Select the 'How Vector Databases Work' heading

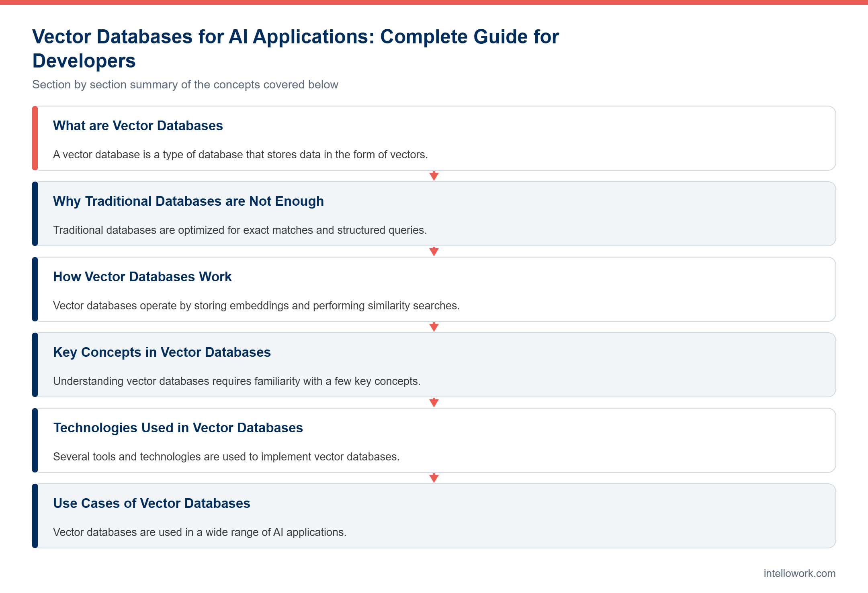(142, 277)
